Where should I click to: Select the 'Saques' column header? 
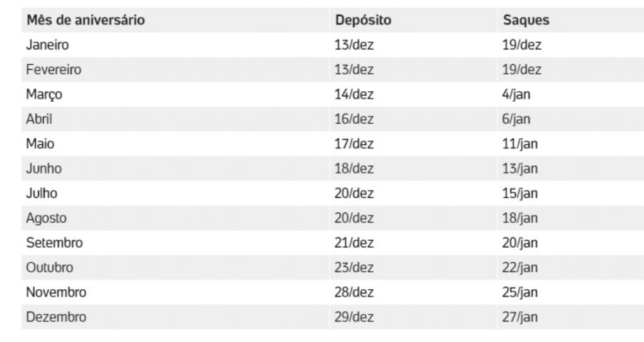[526, 20]
